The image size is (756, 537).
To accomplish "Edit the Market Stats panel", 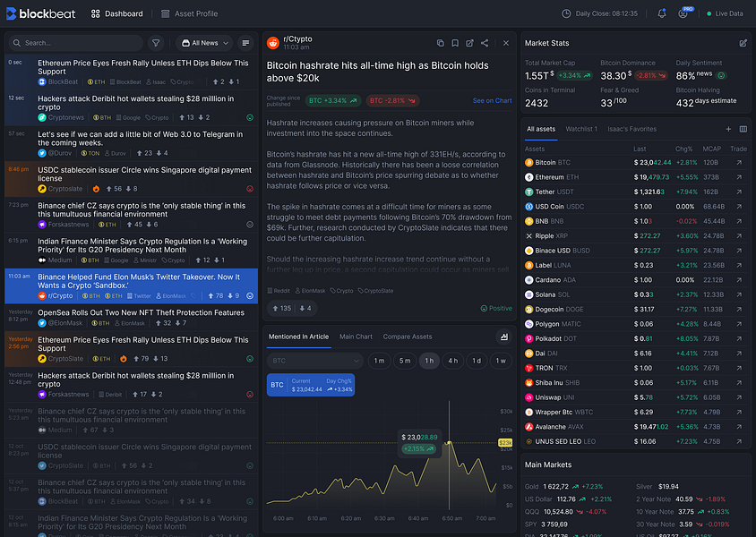I will tap(743, 43).
